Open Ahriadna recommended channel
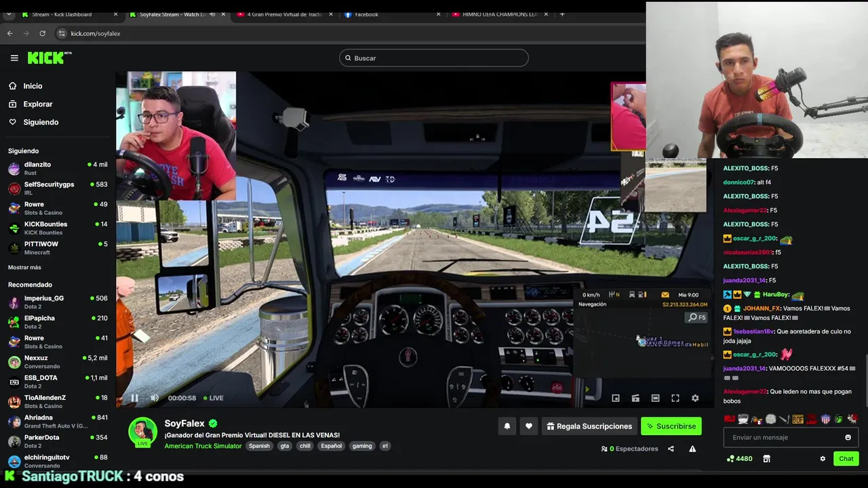868x488 pixels. point(58,422)
